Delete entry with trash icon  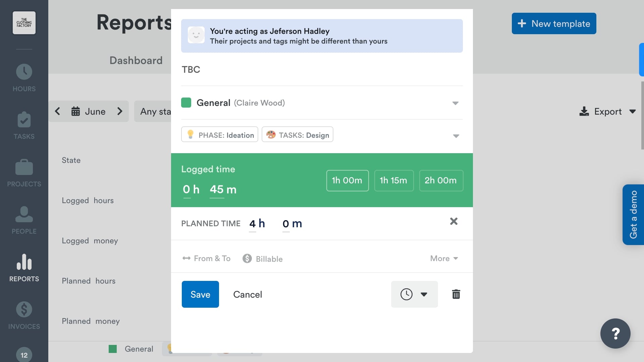pos(456,294)
